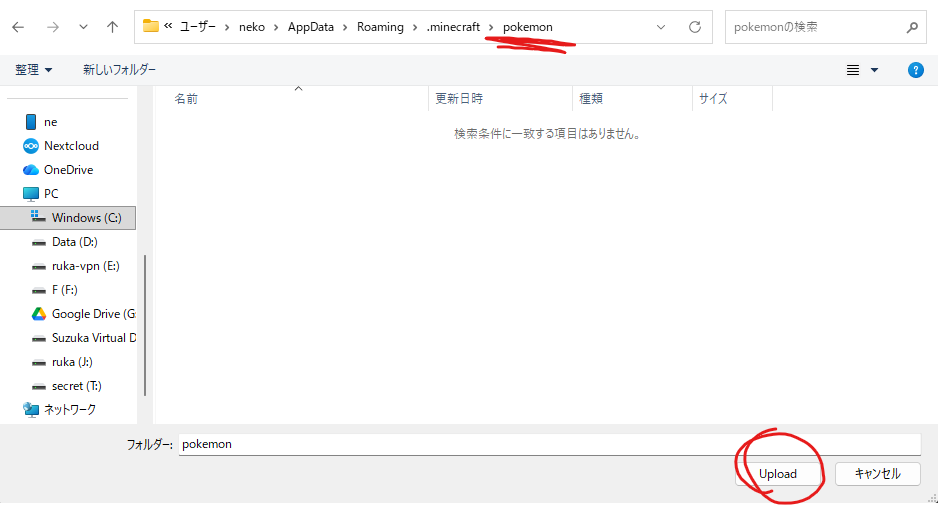Go back with the left arrow
938x505 pixels.
pyautogui.click(x=19, y=27)
